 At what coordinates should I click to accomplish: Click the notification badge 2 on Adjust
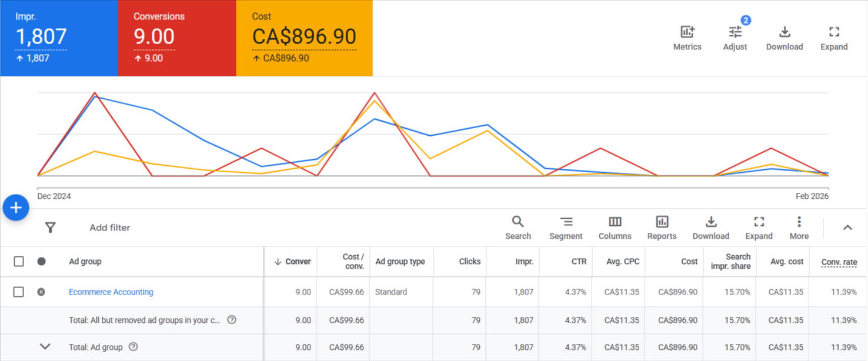pyautogui.click(x=745, y=21)
